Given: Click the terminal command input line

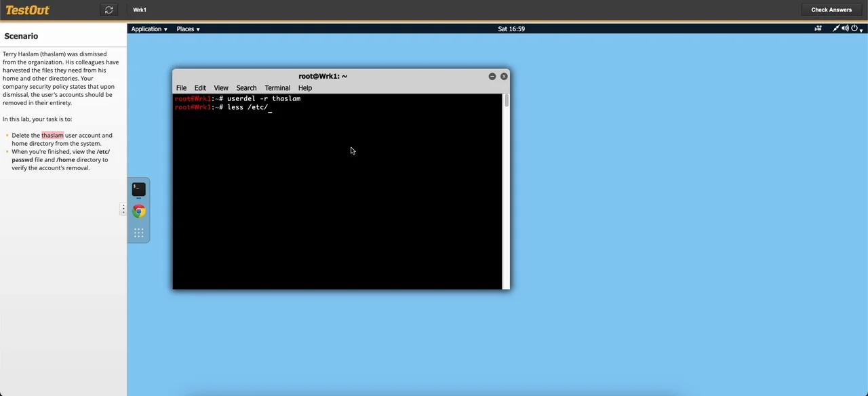Looking at the screenshot, I should (222, 108).
